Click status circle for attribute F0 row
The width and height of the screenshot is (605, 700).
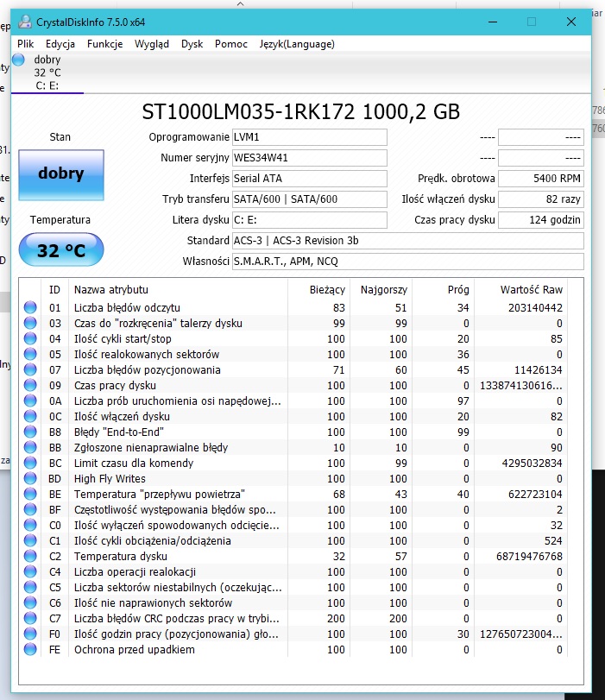tap(30, 634)
